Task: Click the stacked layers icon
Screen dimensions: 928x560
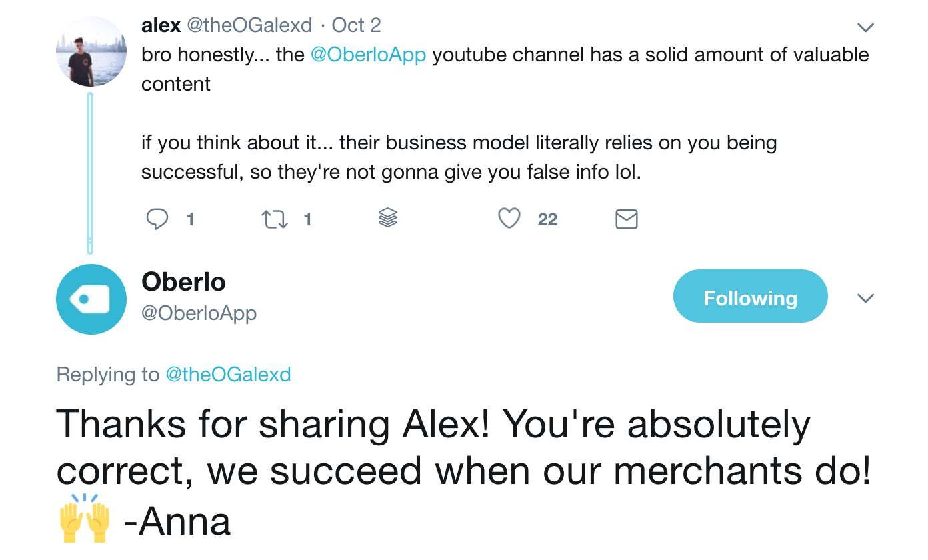Action: (387, 217)
